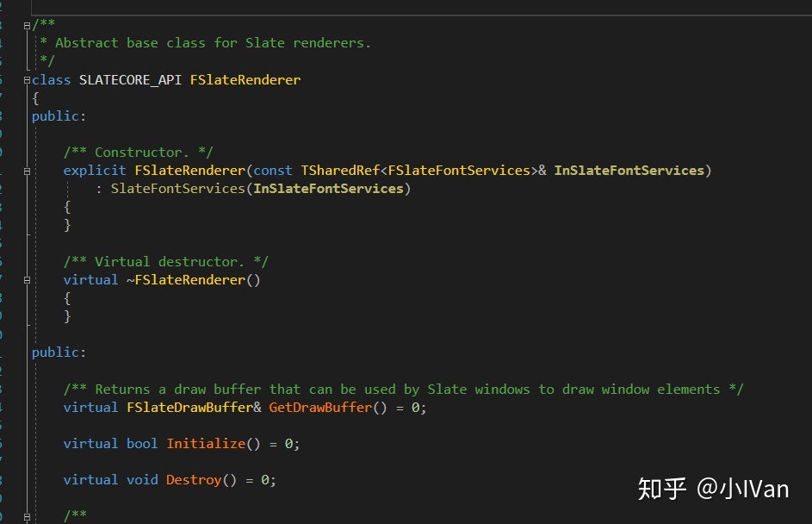Image resolution: width=812 pixels, height=524 pixels.
Task: Click the '/** Constructor. */' comment
Action: pyautogui.click(x=138, y=153)
